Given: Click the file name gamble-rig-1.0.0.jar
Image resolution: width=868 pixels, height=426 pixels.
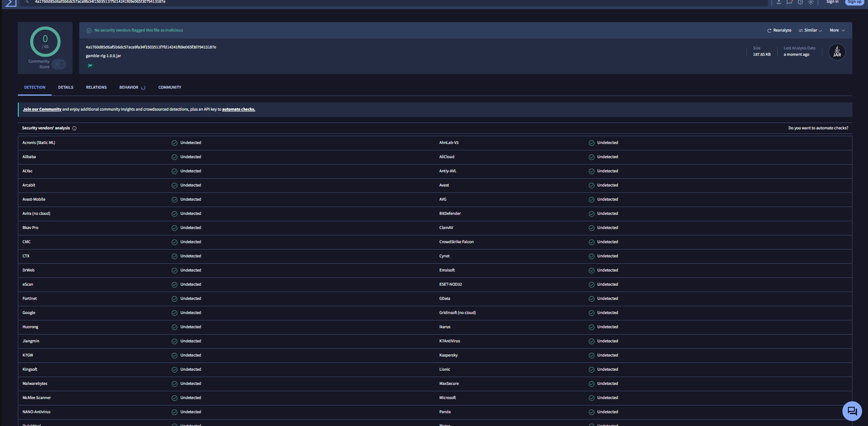Looking at the screenshot, I should (x=103, y=56).
